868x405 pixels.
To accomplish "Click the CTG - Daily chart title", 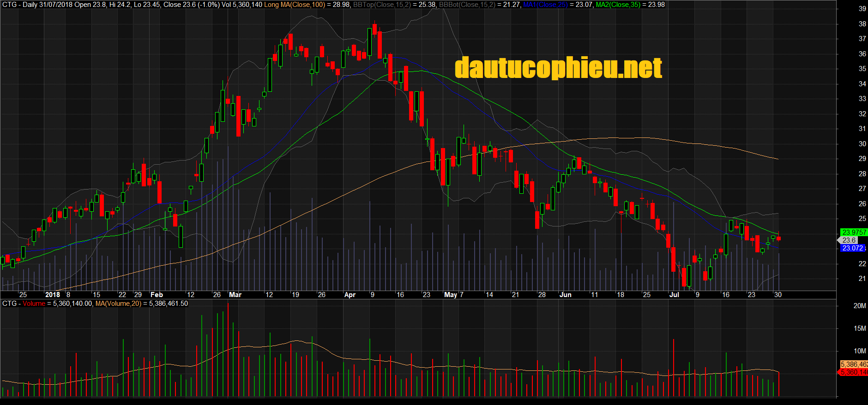I will click(x=19, y=5).
